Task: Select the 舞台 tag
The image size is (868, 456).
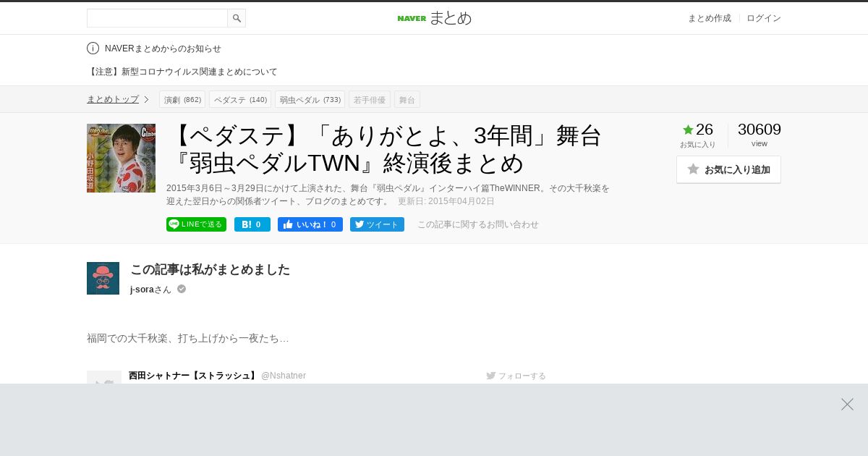Action: click(407, 99)
